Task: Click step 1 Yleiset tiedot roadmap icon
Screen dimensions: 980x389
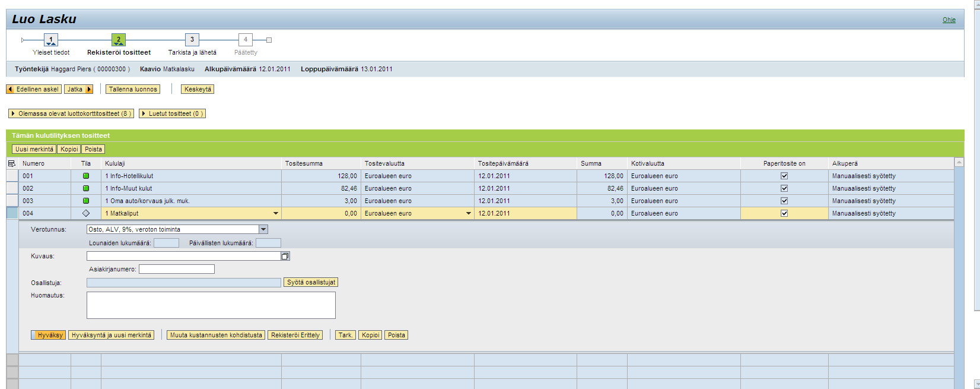Action: click(x=51, y=40)
